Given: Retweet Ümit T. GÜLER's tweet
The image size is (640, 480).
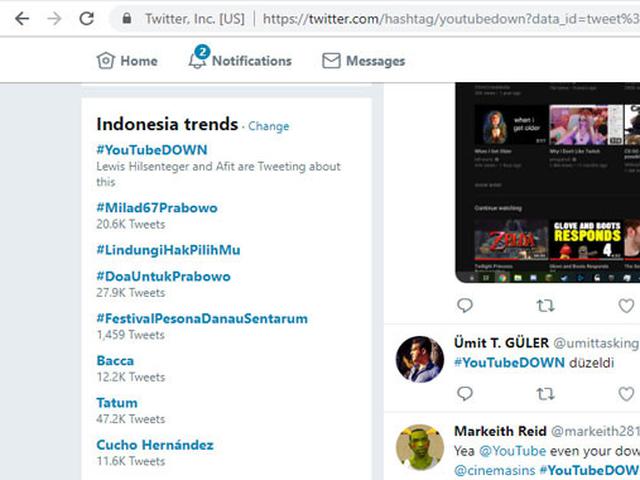Looking at the screenshot, I should click(x=545, y=394).
